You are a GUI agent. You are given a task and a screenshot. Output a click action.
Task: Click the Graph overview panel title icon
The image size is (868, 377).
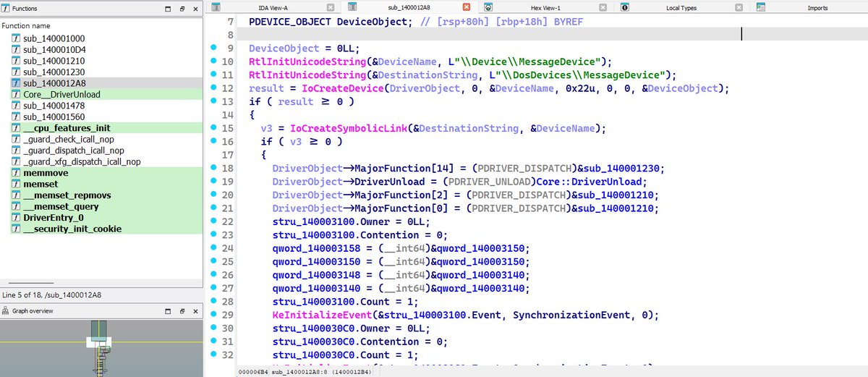(x=7, y=311)
